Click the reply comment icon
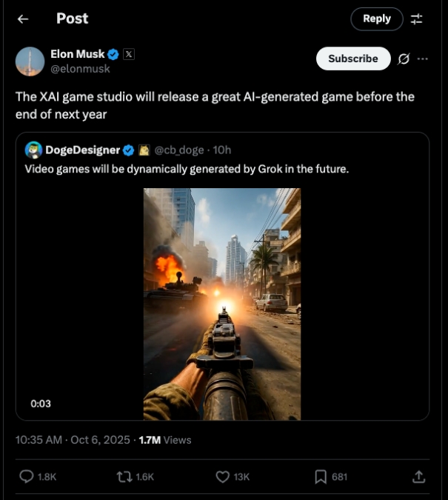This screenshot has height=500, width=448. point(27,477)
